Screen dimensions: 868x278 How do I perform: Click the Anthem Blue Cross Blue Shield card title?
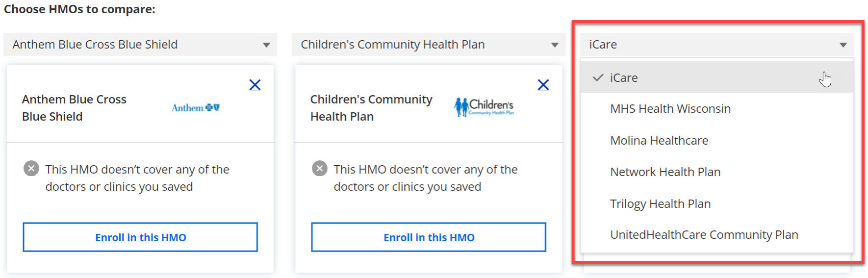74,108
